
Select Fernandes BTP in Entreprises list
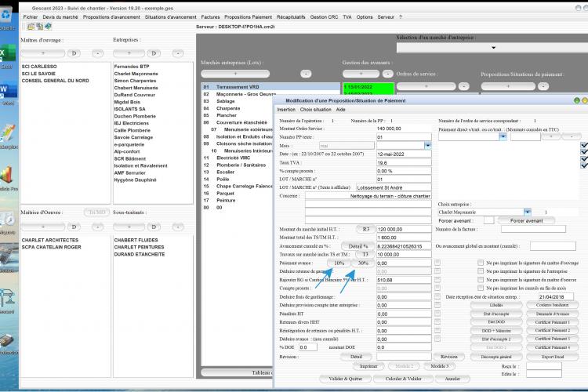131,67
